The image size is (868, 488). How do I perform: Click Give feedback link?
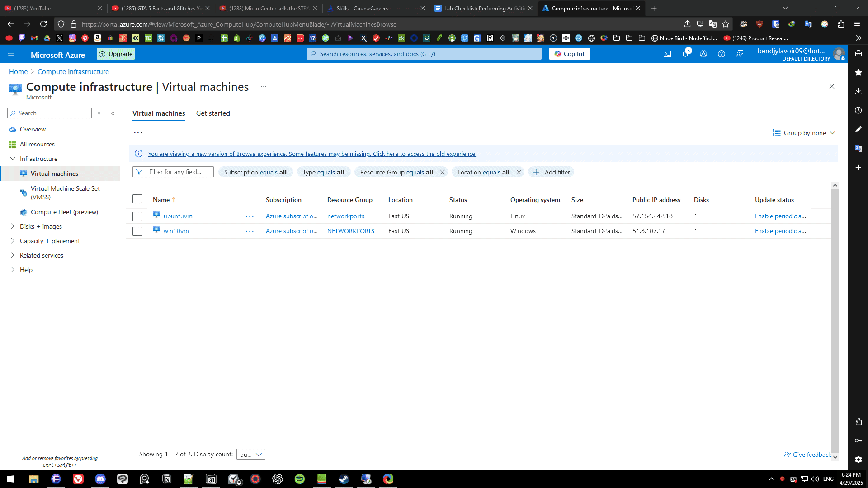point(807,455)
